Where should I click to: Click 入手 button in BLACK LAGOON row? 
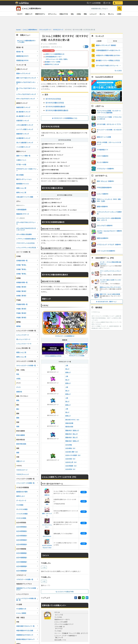84,544
